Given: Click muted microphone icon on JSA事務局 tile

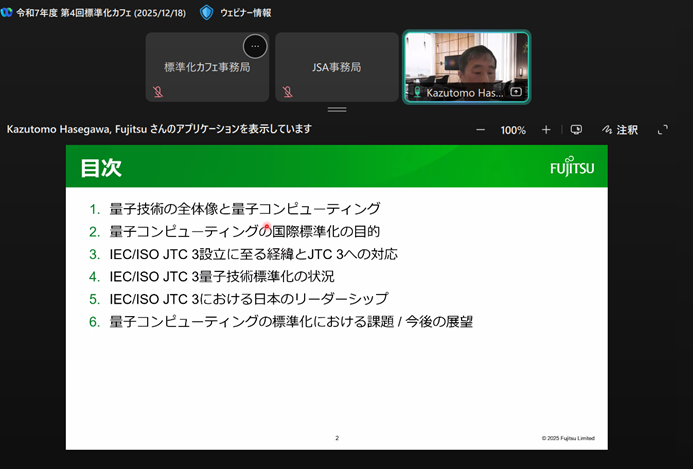Looking at the screenshot, I should pos(288,92).
